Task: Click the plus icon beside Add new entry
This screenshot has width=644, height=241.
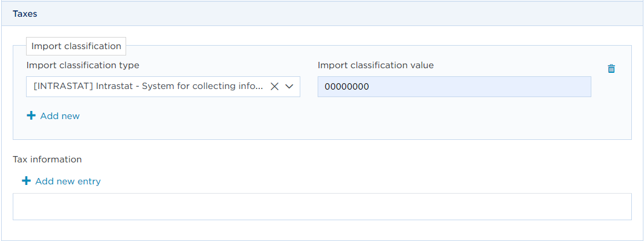Action: tap(26, 181)
